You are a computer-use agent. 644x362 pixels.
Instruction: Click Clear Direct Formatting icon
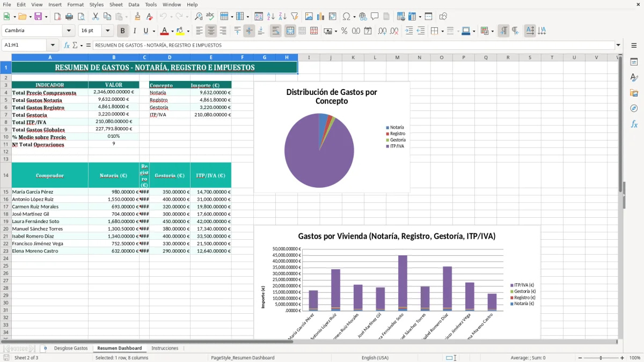149,17
